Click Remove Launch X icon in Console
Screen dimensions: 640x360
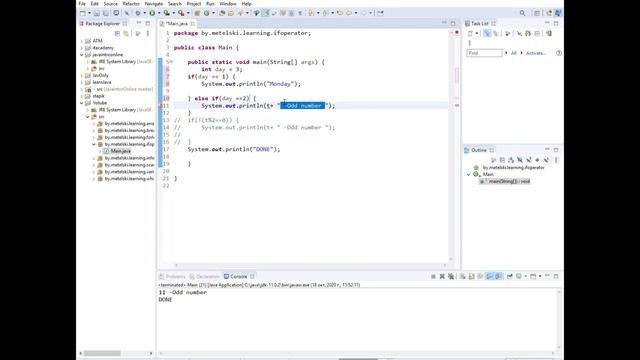(442, 276)
